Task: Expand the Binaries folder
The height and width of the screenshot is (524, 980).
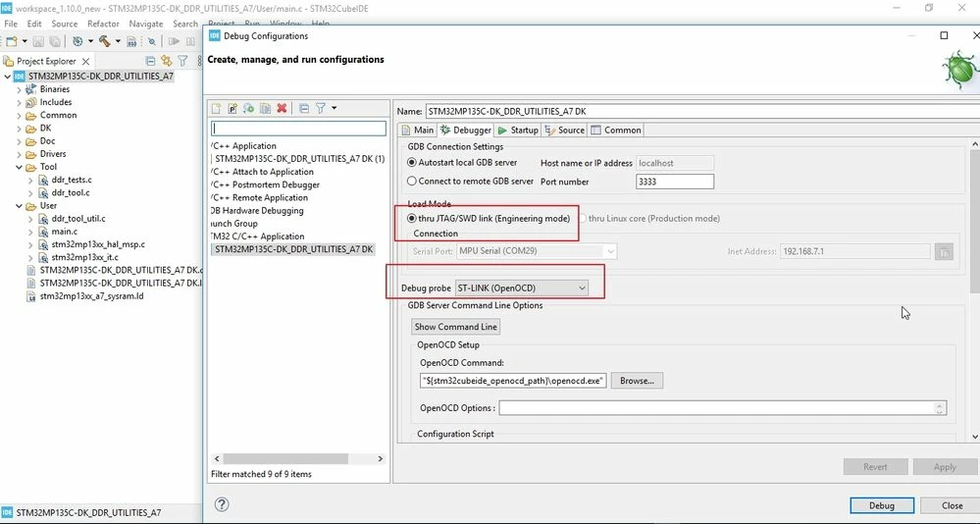Action: 19,89
